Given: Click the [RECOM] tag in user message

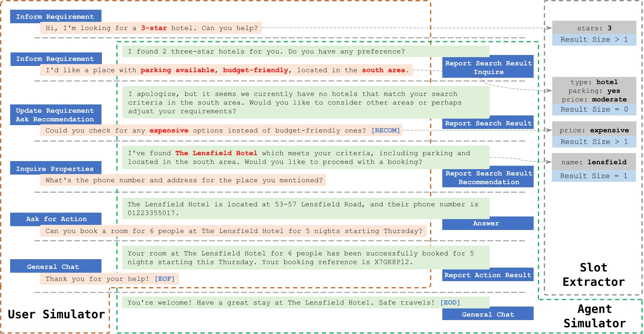Looking at the screenshot, I should (x=385, y=131).
